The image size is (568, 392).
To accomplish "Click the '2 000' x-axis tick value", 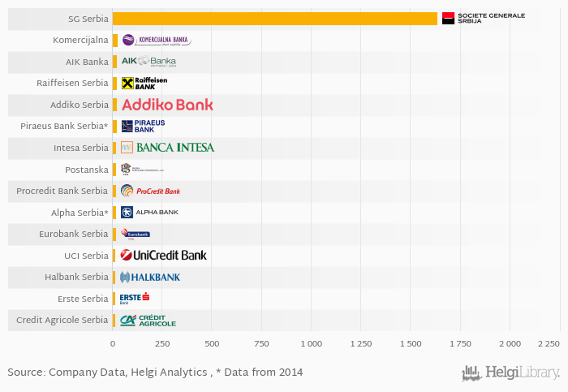I will tap(510, 344).
